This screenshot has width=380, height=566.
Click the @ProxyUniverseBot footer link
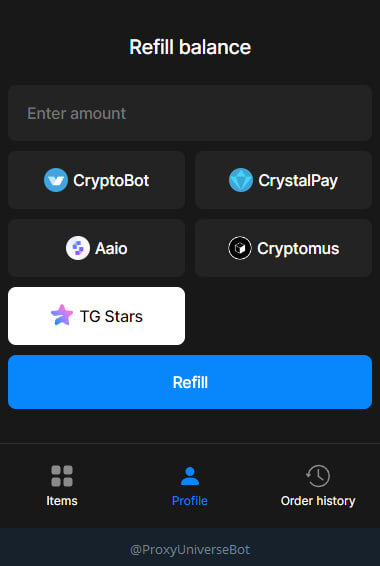(190, 550)
